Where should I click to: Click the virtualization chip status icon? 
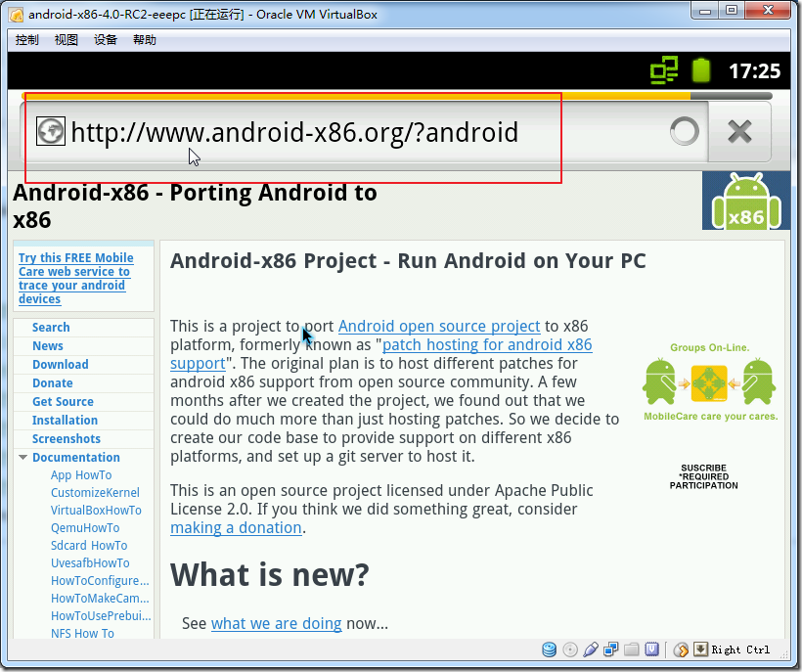(651, 650)
